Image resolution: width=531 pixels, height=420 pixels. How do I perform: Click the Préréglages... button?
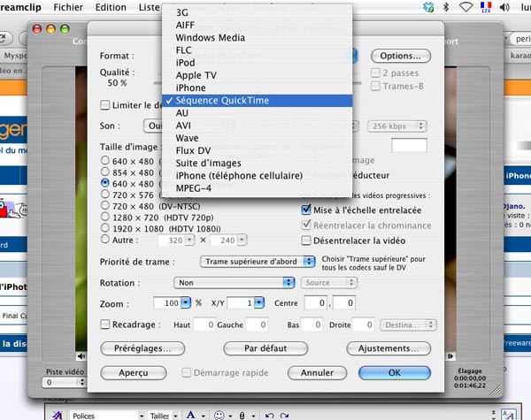point(142,348)
